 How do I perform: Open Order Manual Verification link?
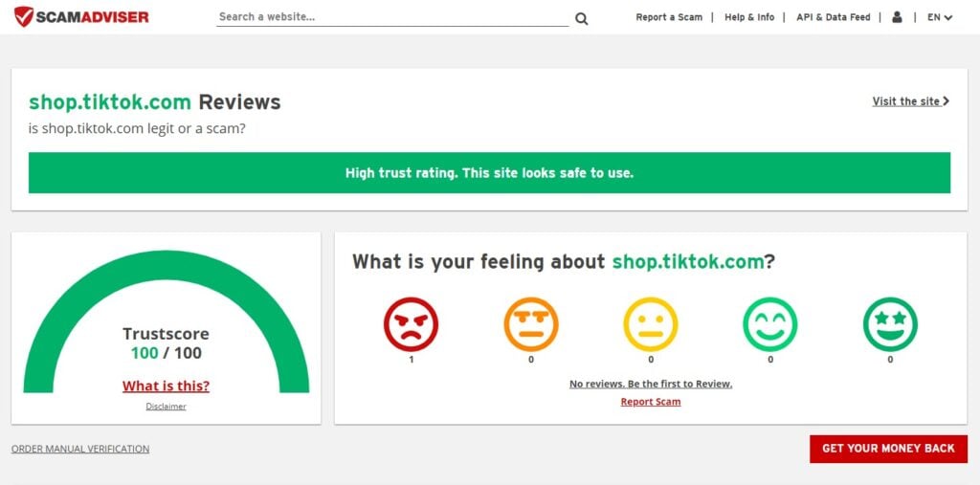(x=80, y=449)
